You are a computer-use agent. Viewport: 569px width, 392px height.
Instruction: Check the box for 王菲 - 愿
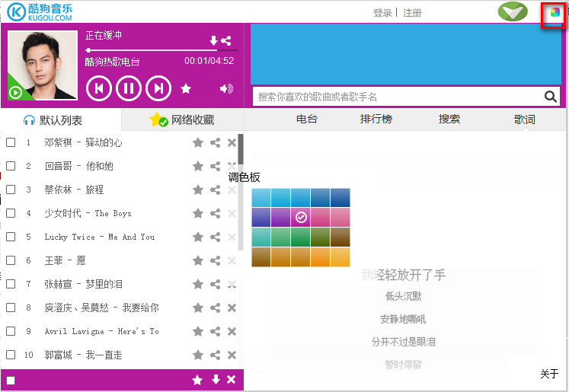click(11, 260)
